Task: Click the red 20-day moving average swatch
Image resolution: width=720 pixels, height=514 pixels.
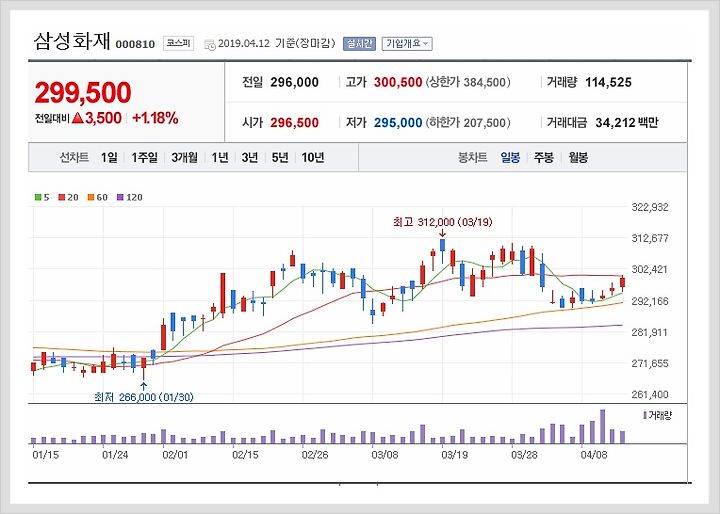Action: coord(62,198)
